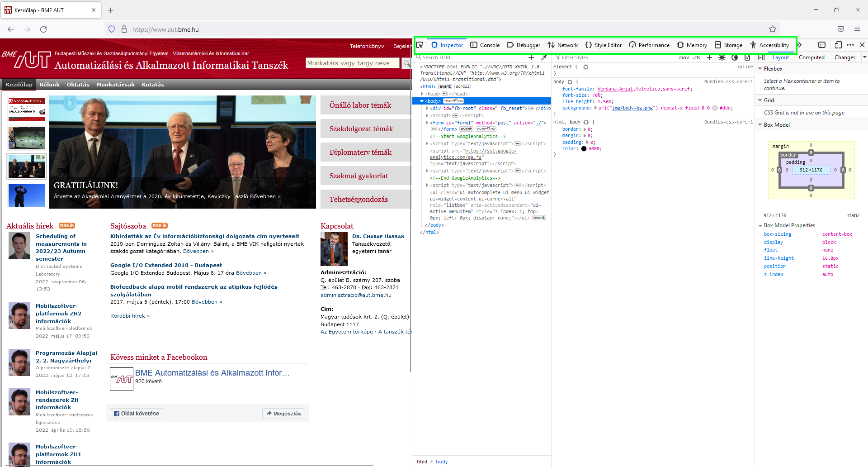Switch to the Debugger tab
Screen dimensions: 868x467
[x=524, y=45]
